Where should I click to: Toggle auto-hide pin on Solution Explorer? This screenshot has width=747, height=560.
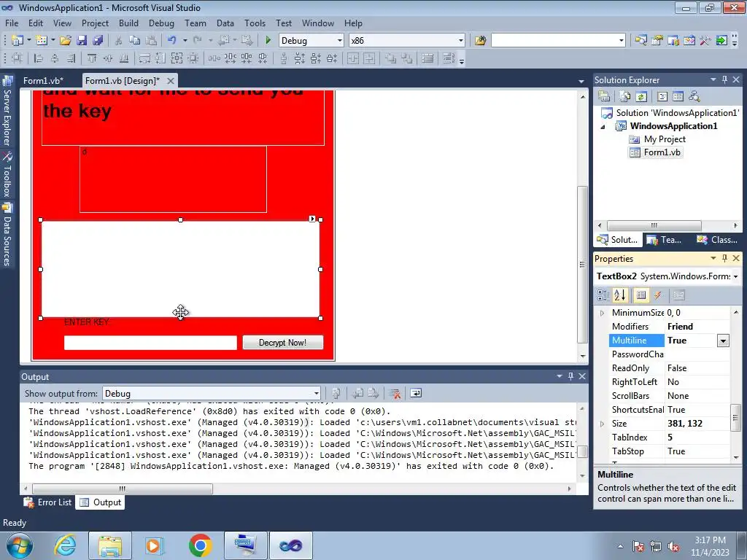coord(724,79)
